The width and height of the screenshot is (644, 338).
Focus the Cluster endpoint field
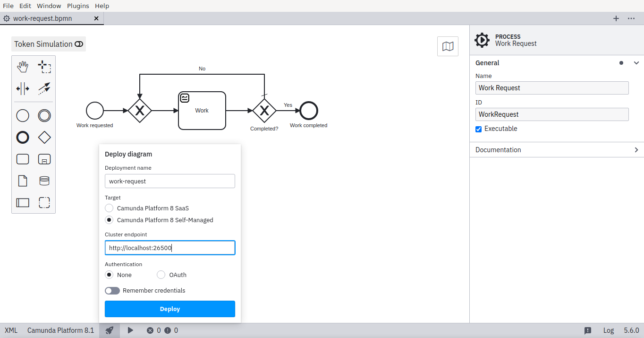[170, 248]
